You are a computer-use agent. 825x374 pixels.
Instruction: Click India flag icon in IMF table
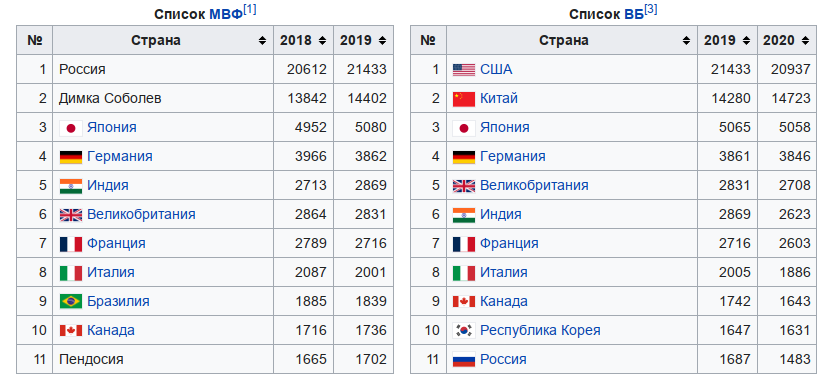[71, 186]
